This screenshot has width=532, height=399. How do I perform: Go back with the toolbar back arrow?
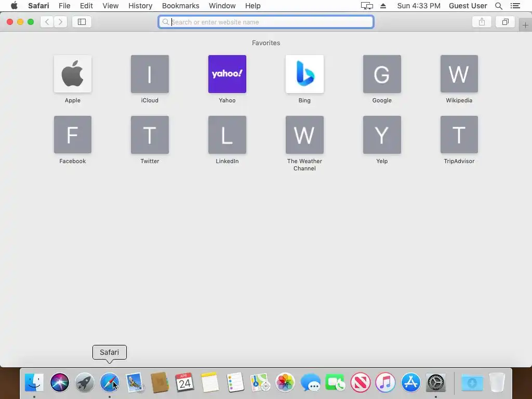[47, 22]
